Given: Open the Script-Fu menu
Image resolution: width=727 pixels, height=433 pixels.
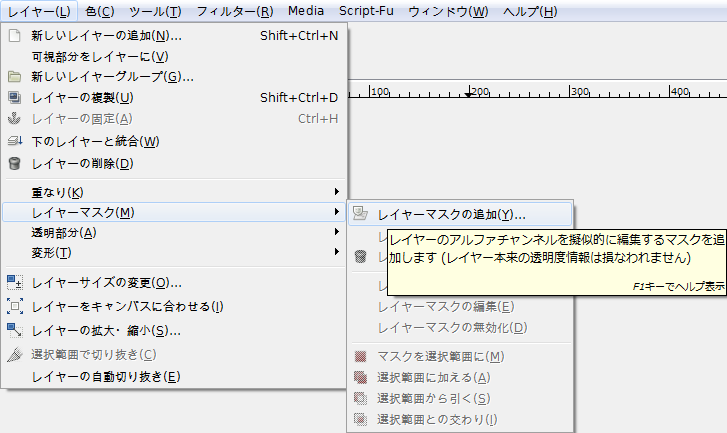Looking at the screenshot, I should coord(366,11).
